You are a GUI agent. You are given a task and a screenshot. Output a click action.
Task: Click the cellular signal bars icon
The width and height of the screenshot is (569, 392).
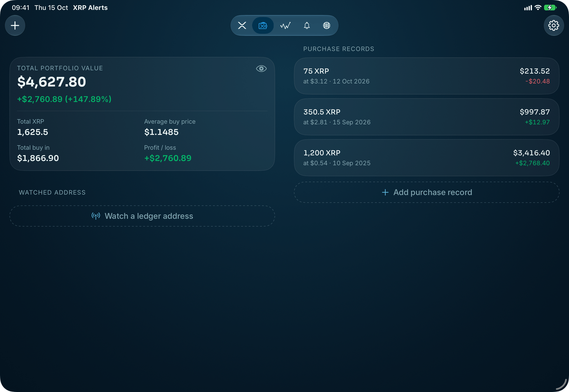528,8
